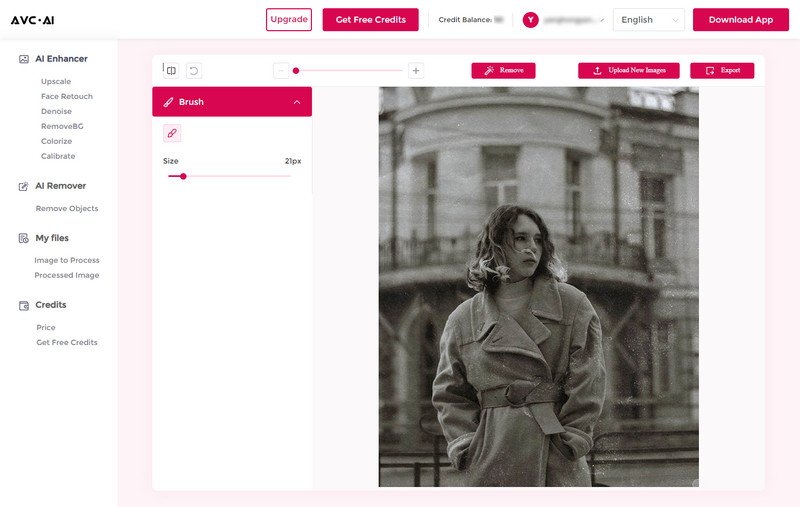Click the AVC.AI logo

point(33,20)
